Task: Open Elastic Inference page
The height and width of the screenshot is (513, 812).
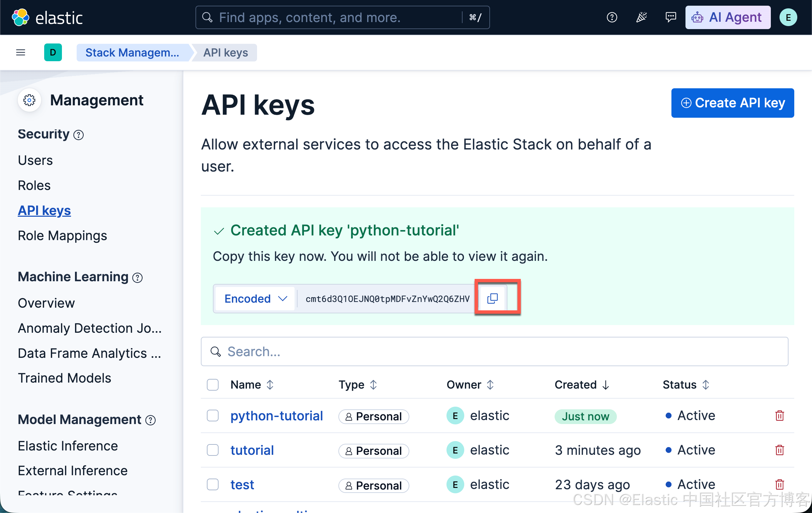Action: click(68, 446)
